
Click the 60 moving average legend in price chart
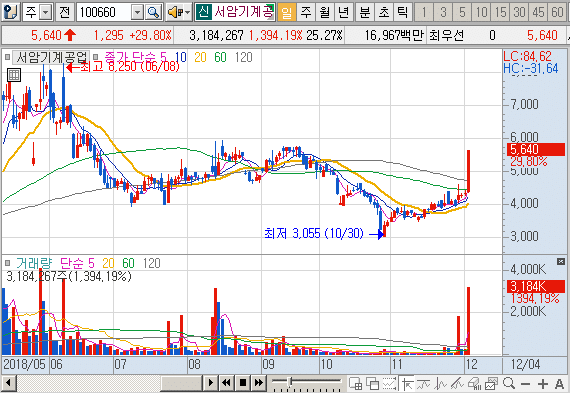coord(220,57)
